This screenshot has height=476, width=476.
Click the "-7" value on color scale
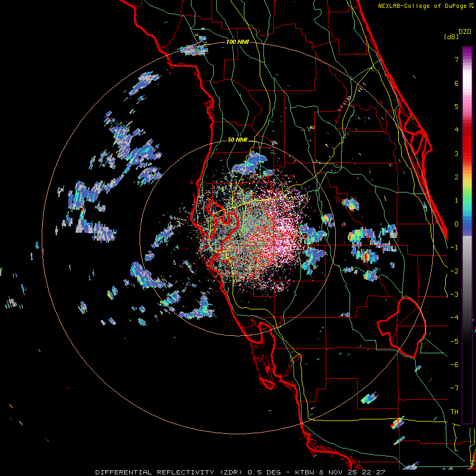[x=454, y=388]
